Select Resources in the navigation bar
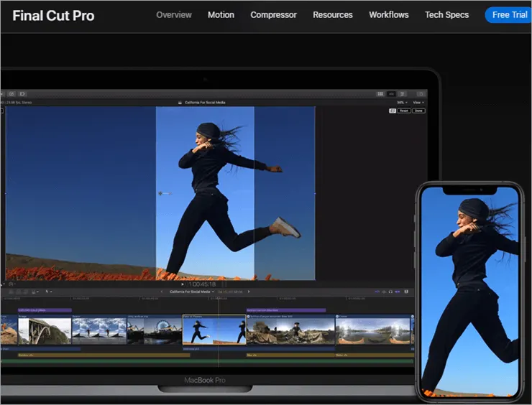The image size is (532, 405). click(332, 15)
